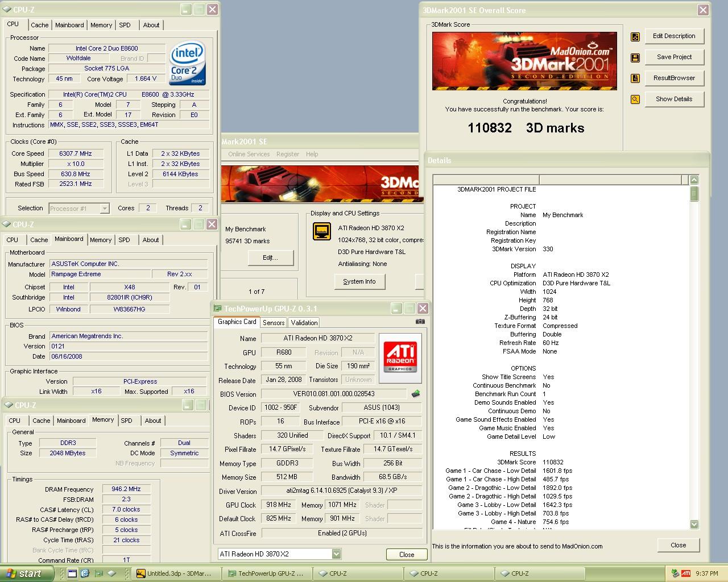
Task: Select the Sensors tab in GPU-Z
Action: (274, 323)
